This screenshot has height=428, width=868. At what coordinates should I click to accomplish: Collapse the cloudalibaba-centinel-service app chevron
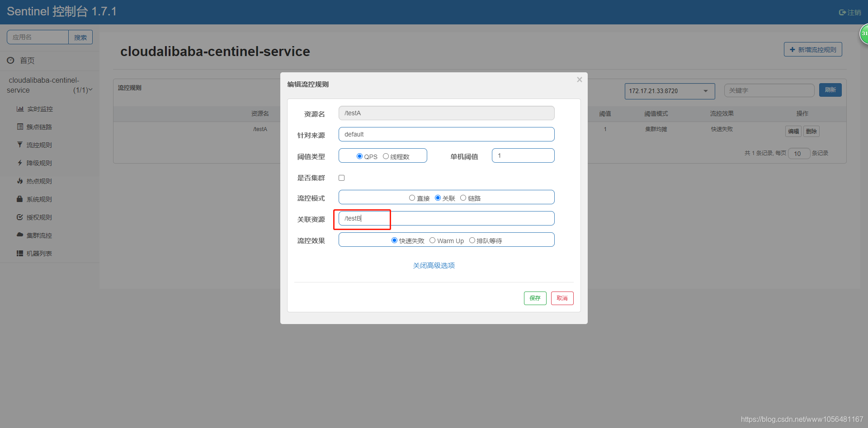click(90, 90)
